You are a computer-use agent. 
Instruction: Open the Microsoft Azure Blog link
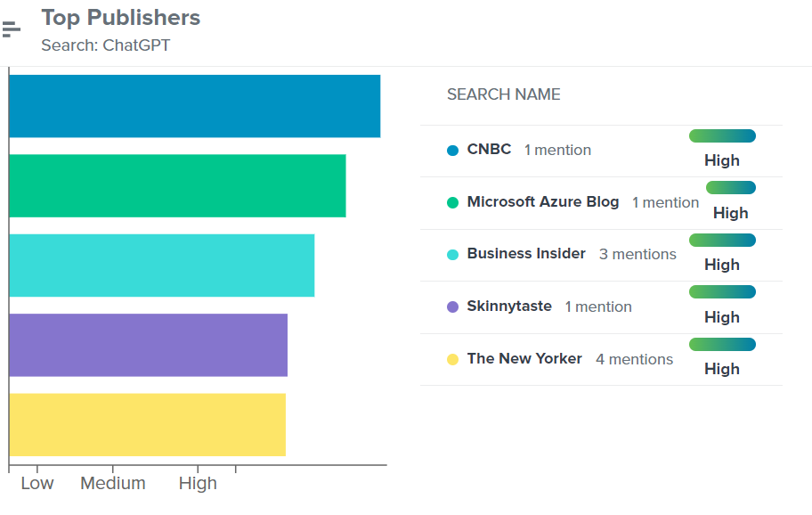coord(542,202)
